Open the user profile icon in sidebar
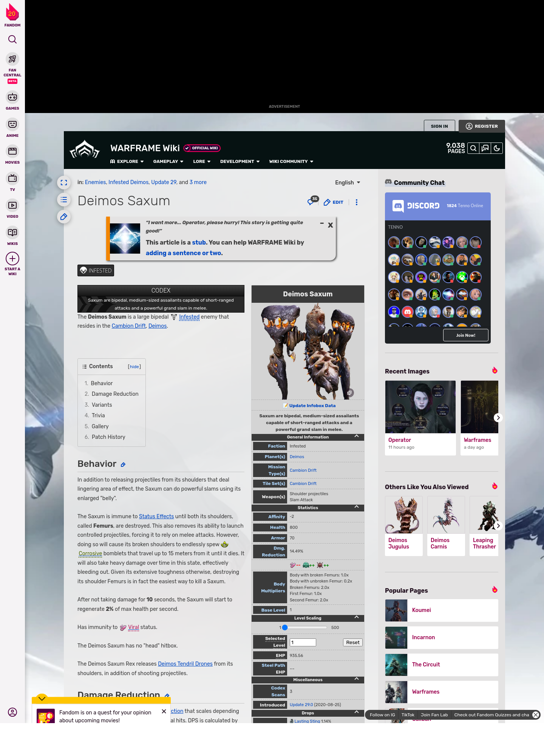This screenshot has width=544, height=756. pos(12,712)
